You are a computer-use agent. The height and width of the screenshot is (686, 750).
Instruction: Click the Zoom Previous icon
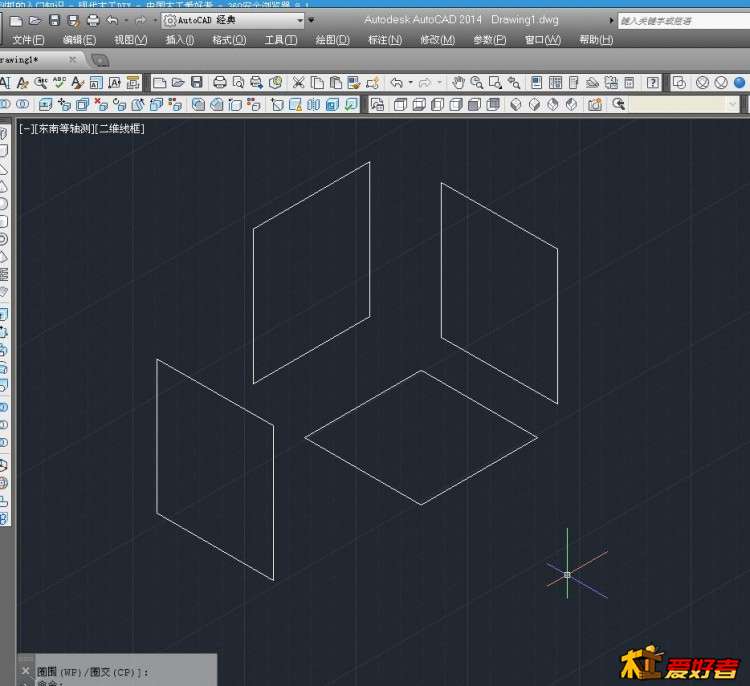tap(514, 83)
